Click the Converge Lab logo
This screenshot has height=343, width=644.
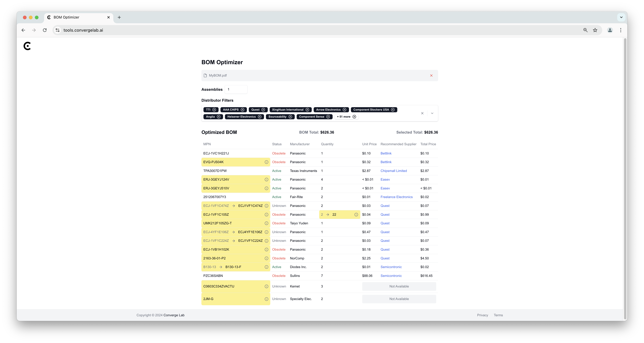coord(27,46)
